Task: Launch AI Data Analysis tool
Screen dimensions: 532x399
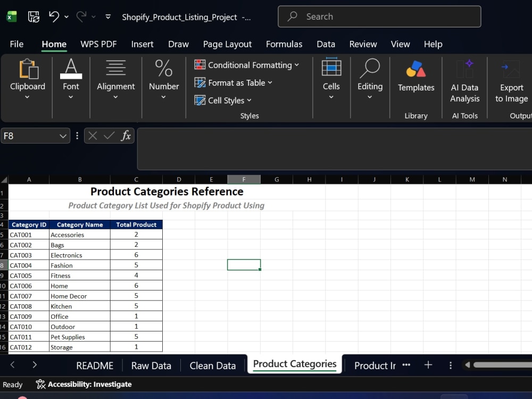Action: click(465, 81)
